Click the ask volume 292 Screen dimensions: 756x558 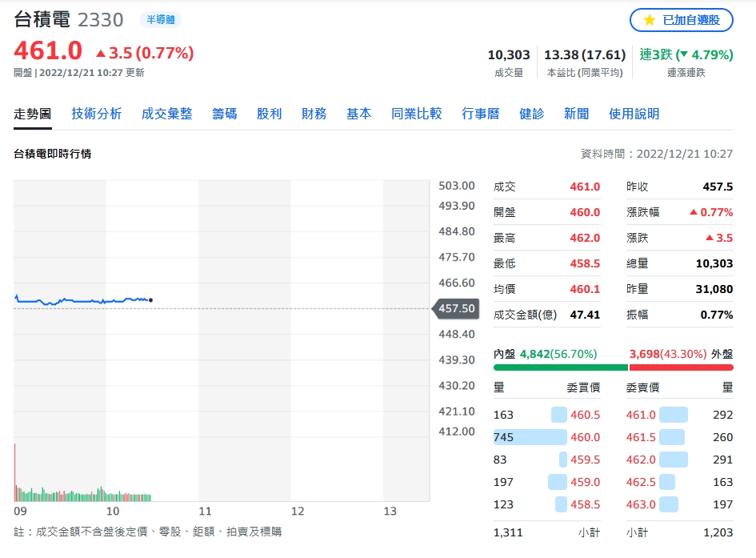point(722,415)
